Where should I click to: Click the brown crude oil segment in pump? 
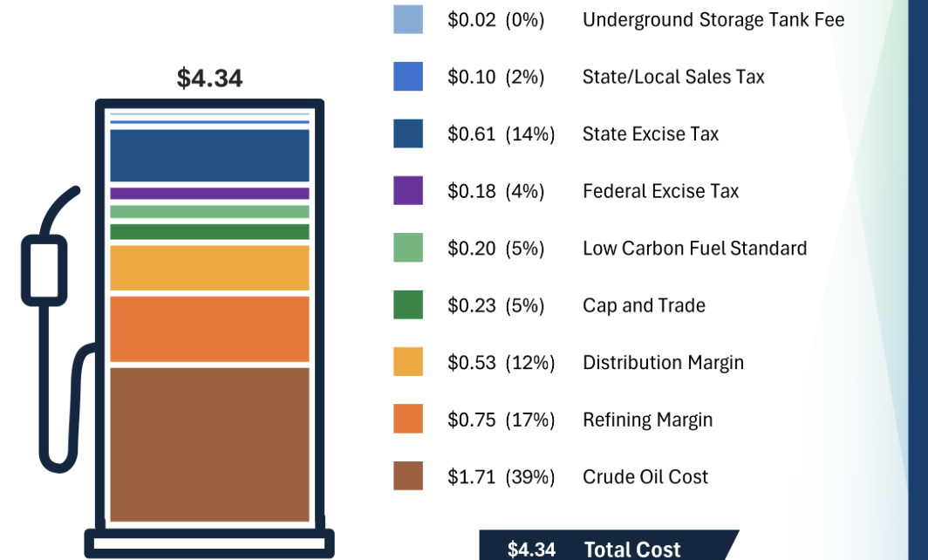209,444
